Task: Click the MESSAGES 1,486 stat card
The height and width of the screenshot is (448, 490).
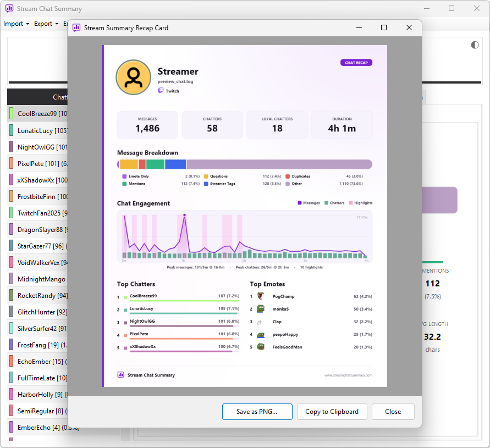Action: click(x=147, y=125)
